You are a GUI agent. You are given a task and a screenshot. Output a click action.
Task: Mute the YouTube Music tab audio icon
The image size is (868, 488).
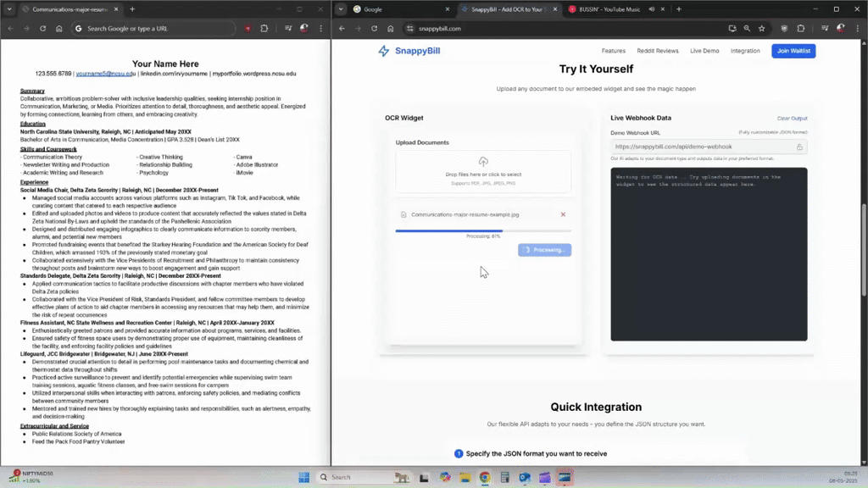652,9
